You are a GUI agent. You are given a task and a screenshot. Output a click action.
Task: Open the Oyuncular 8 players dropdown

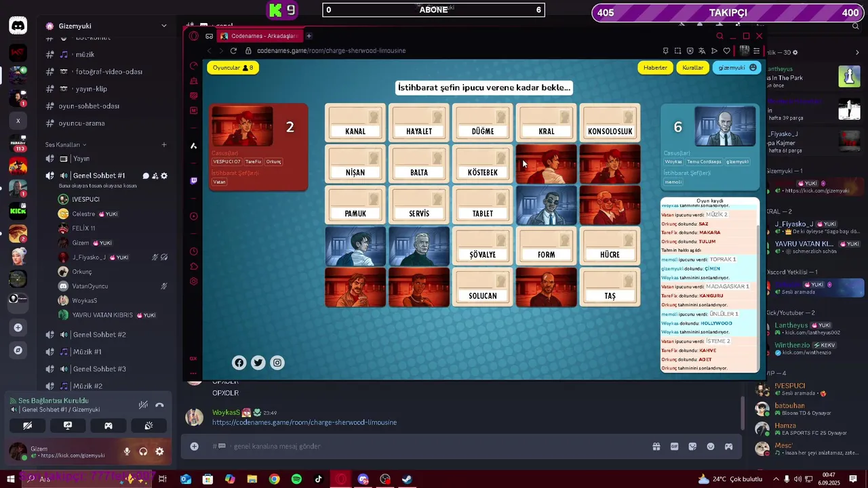click(233, 68)
